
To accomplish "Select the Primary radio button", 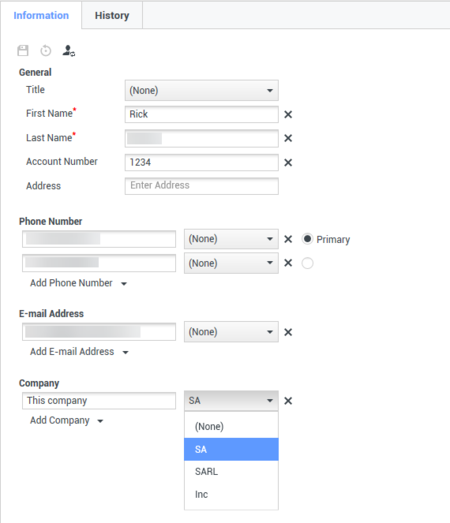I will [307, 239].
